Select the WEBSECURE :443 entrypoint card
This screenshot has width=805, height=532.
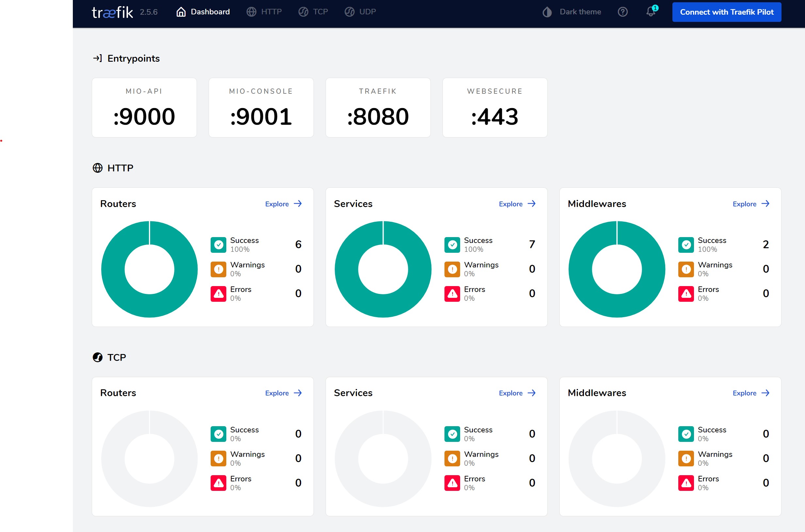(x=495, y=107)
